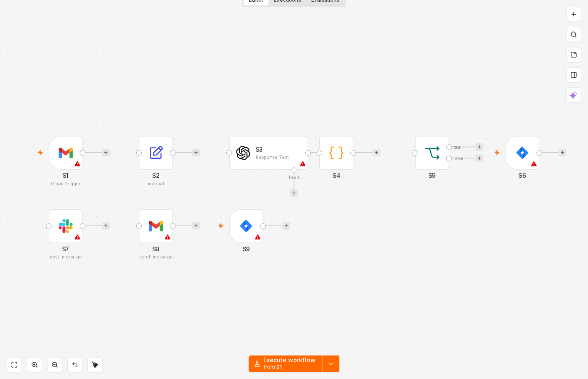This screenshot has height=379, width=588.
Task: Click the red warning icon on S9
Action: click(258, 237)
